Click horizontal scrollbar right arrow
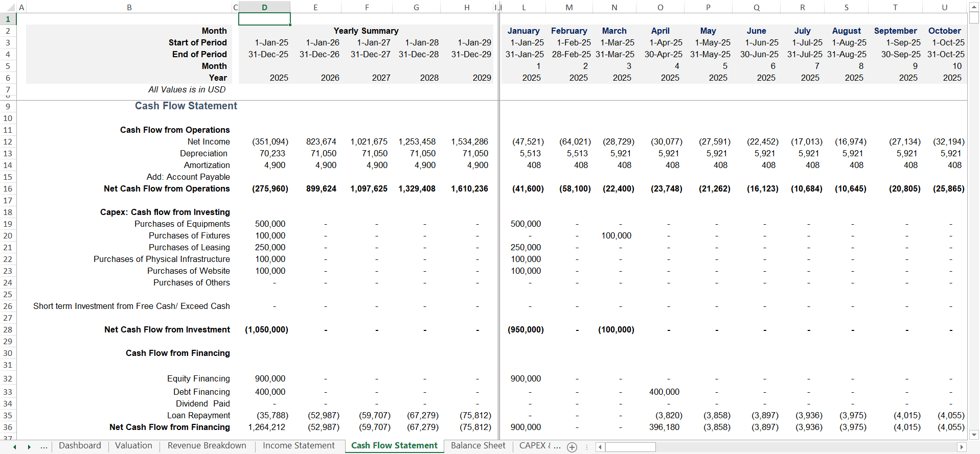 coord(962,447)
